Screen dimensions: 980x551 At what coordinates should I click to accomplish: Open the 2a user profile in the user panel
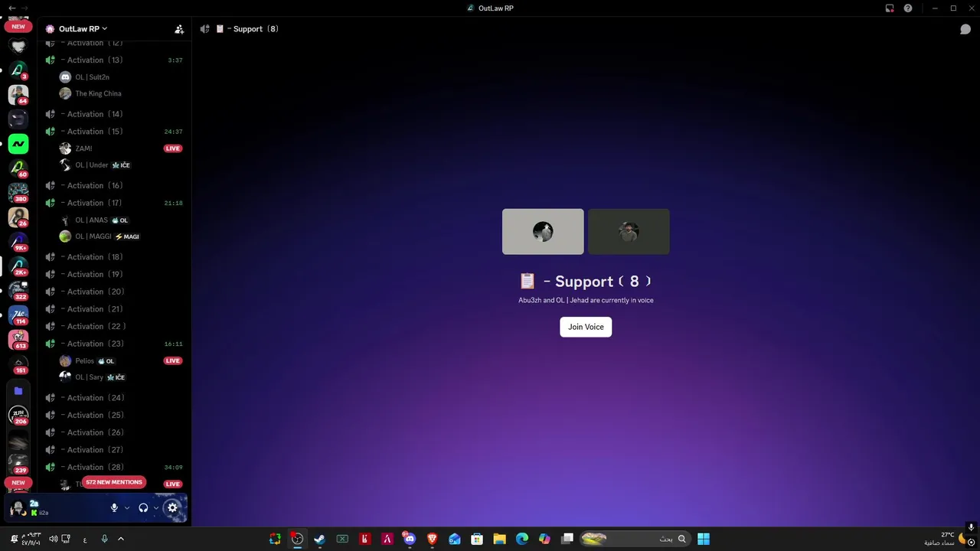tap(38, 507)
